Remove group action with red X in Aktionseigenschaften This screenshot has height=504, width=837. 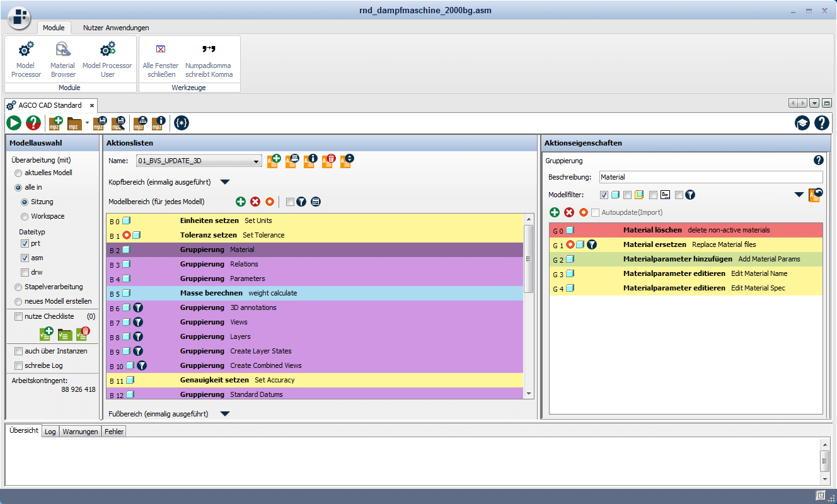[569, 212]
